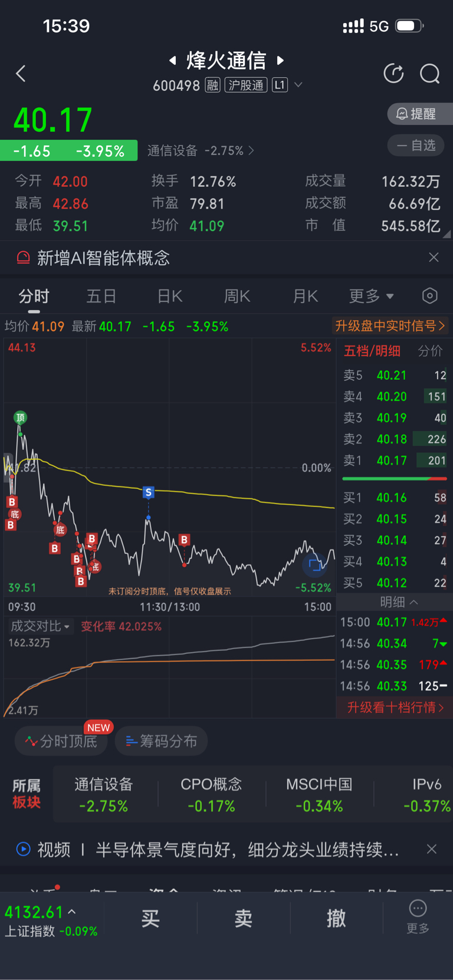This screenshot has width=453, height=980.
Task: Tap the 变化率 42.025% value
Action: (121, 626)
